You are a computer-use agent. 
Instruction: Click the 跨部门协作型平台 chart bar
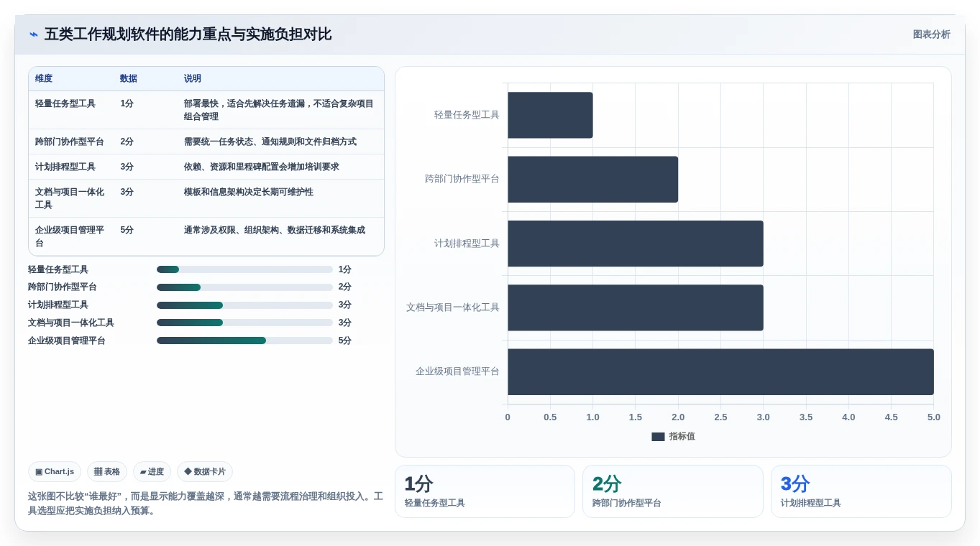593,179
